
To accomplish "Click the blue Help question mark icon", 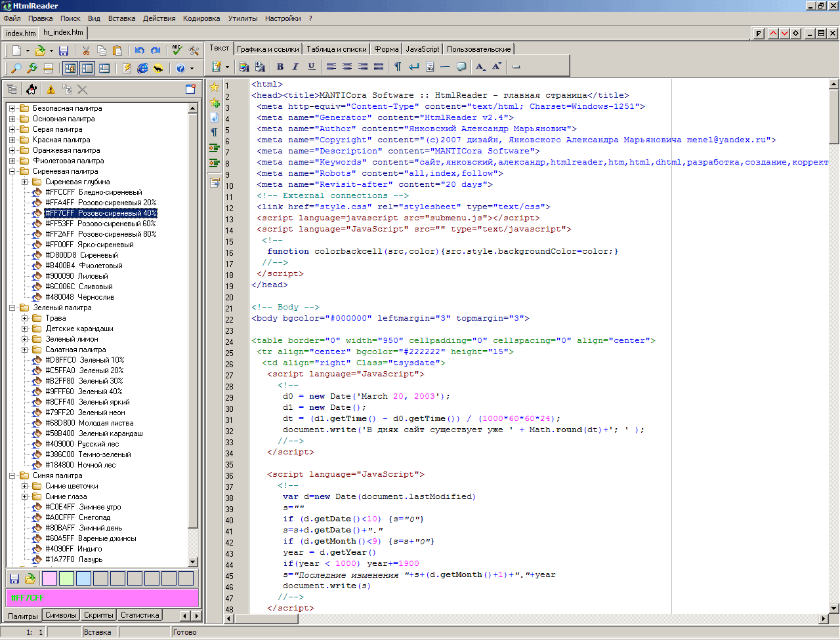I will pyautogui.click(x=180, y=68).
